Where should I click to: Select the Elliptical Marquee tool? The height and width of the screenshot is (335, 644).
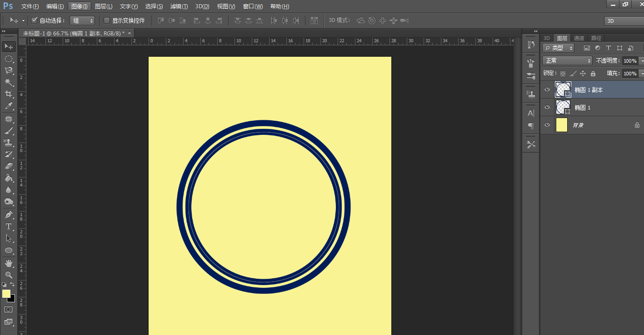point(8,59)
